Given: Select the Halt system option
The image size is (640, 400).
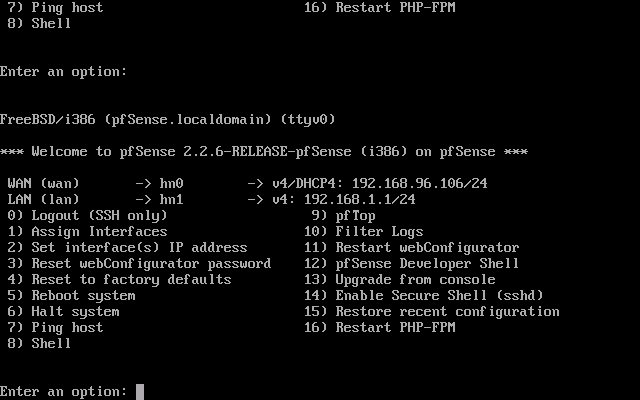Looking at the screenshot, I should click(x=63, y=312).
